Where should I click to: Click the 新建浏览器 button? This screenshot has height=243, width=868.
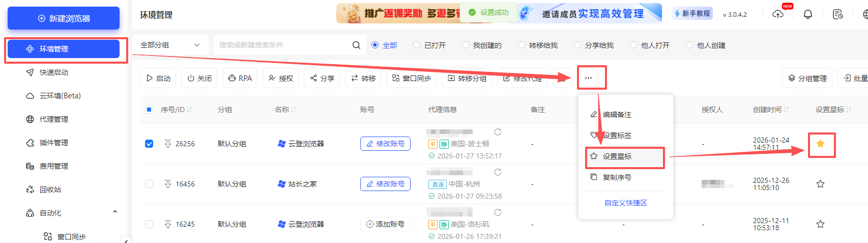64,18
